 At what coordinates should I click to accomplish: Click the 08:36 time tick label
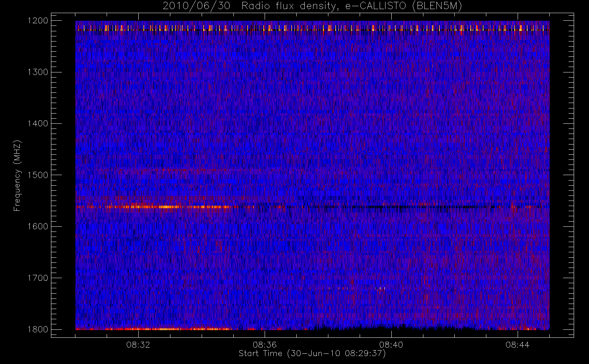coord(265,345)
